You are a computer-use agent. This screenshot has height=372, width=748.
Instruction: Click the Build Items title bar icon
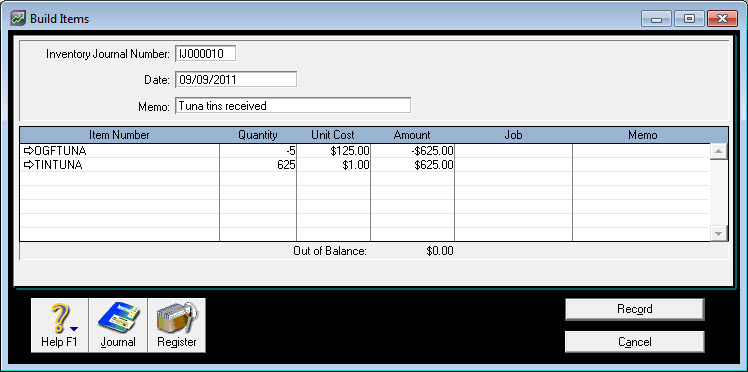tap(18, 19)
